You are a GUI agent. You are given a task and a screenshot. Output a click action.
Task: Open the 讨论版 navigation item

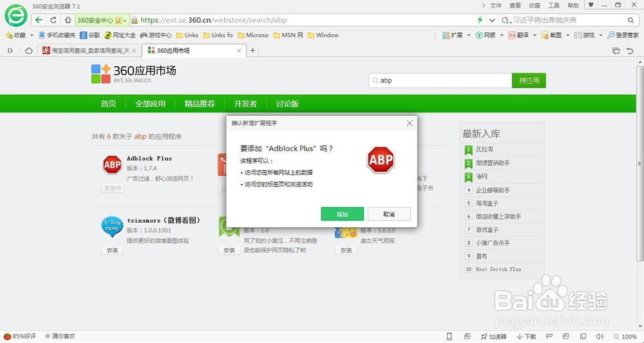(x=287, y=104)
